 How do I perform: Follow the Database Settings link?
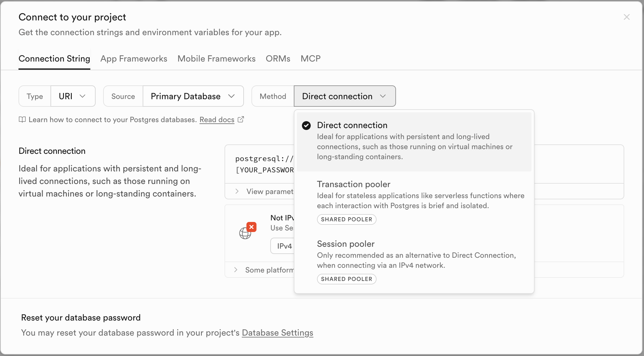[x=277, y=333]
